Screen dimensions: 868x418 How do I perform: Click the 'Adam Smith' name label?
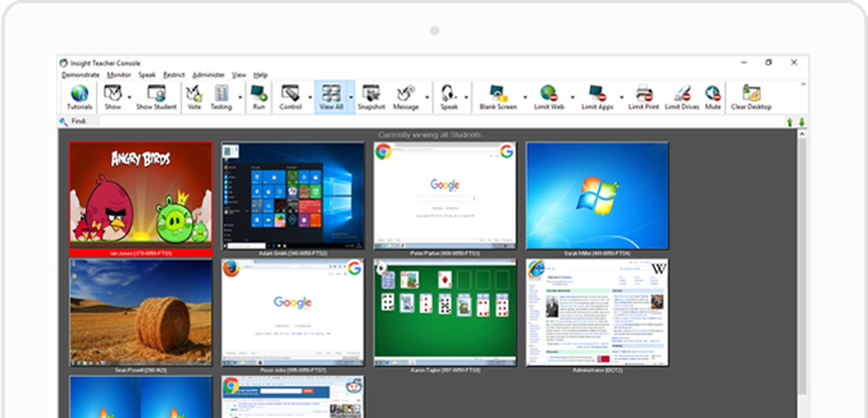pos(293,253)
